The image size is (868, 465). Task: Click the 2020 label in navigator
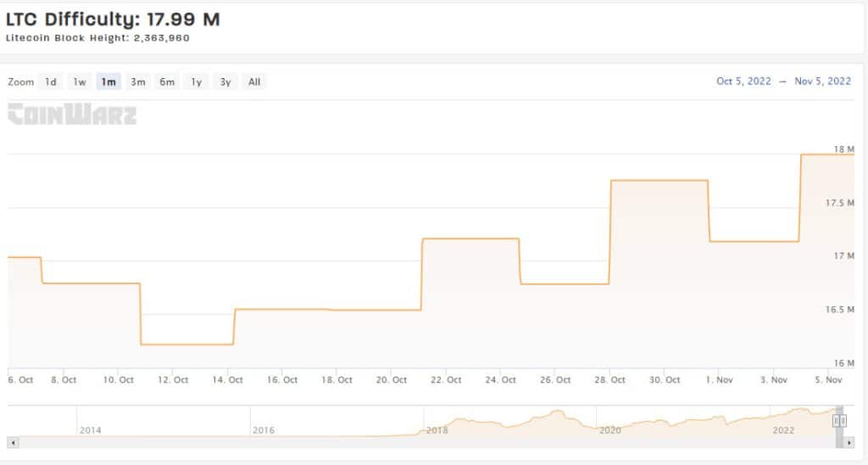610,430
